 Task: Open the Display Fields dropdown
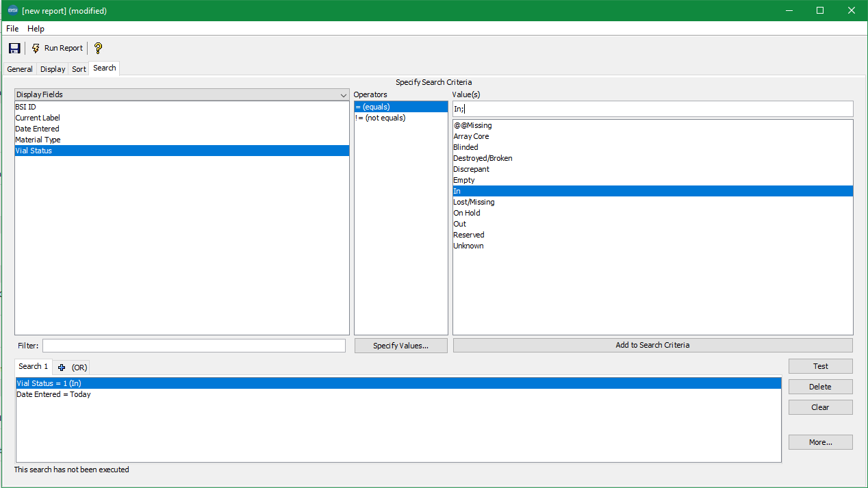pyautogui.click(x=181, y=94)
